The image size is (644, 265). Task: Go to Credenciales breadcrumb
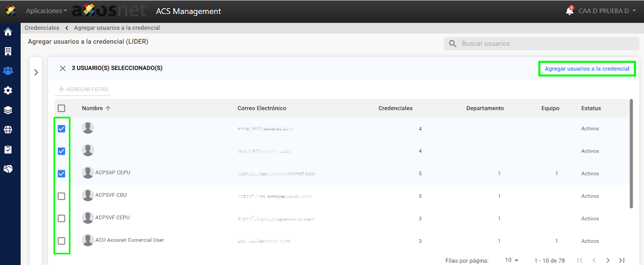(x=42, y=28)
